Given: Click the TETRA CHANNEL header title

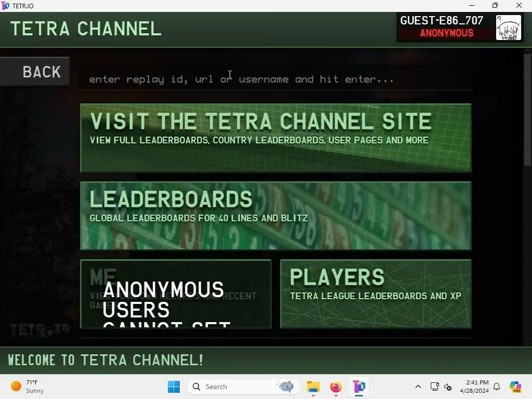Looking at the screenshot, I should (x=86, y=29).
